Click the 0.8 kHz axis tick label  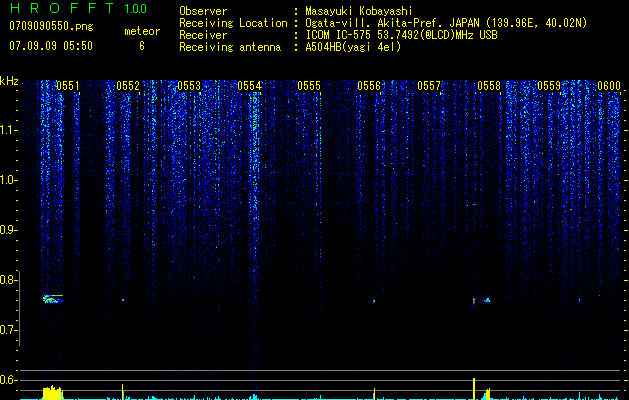coord(8,280)
